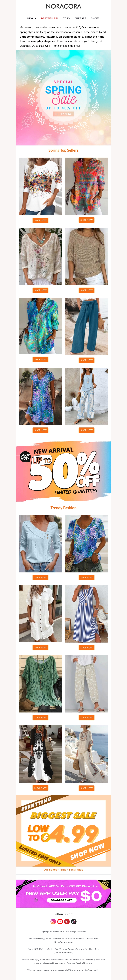Viewport: 127px width, 980px height.
Task: Open the white button-front dress thumbnail
Action: point(41,614)
